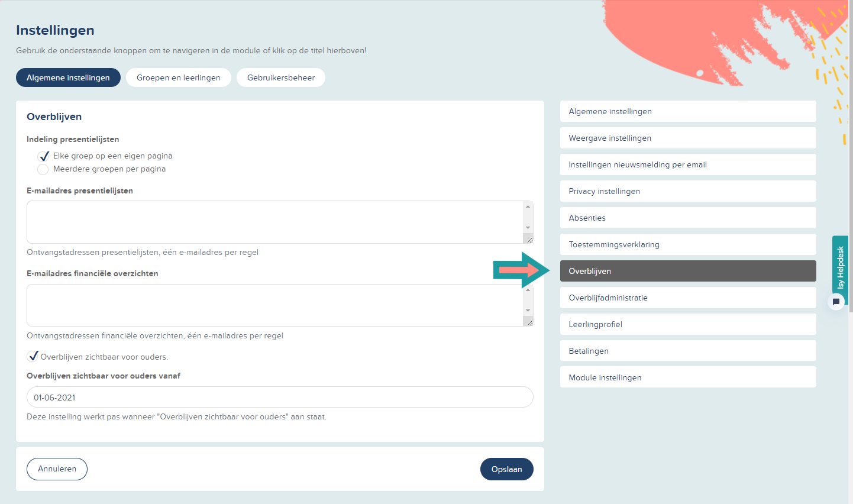Open the 'Privacy instellingen' section

687,190
